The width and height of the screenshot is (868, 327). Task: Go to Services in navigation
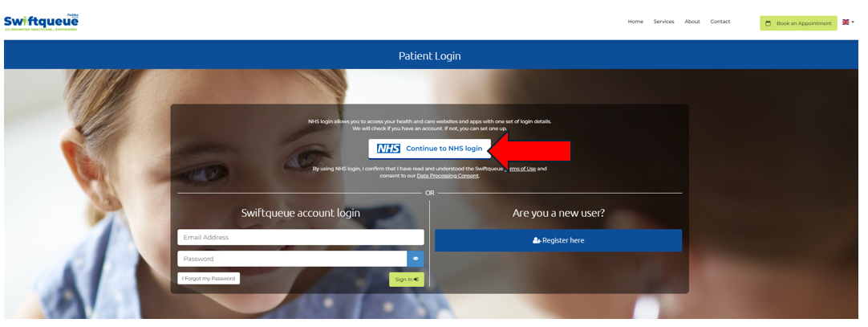click(x=663, y=22)
